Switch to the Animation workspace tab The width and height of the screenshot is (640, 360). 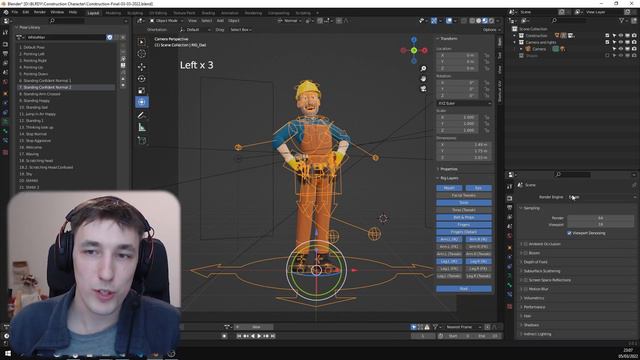coord(229,13)
